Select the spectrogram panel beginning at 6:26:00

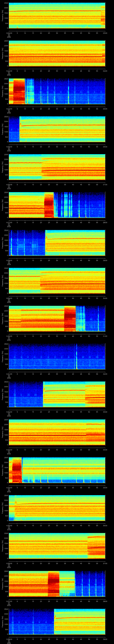(57, 167)
